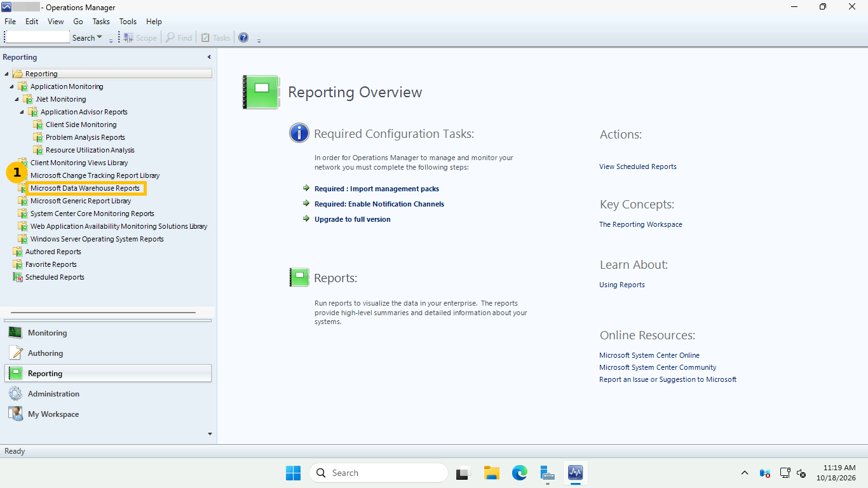The width and height of the screenshot is (868, 488).
Task: Click the Problem Analysis Reports folder icon
Action: (37, 137)
